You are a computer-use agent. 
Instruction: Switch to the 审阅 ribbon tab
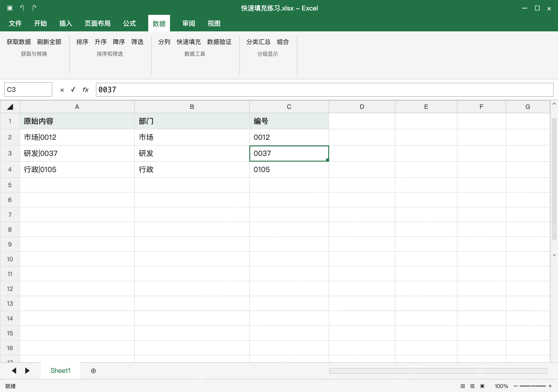(189, 24)
